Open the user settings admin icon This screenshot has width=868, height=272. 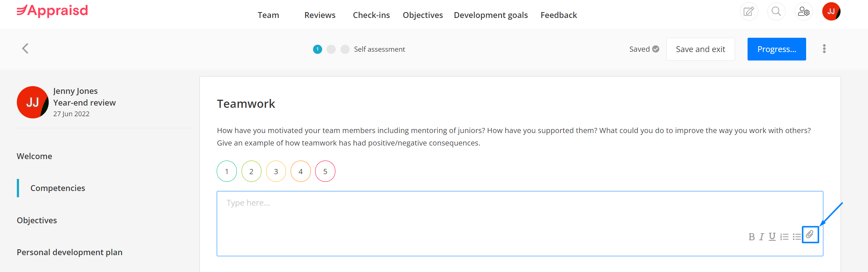[804, 11]
